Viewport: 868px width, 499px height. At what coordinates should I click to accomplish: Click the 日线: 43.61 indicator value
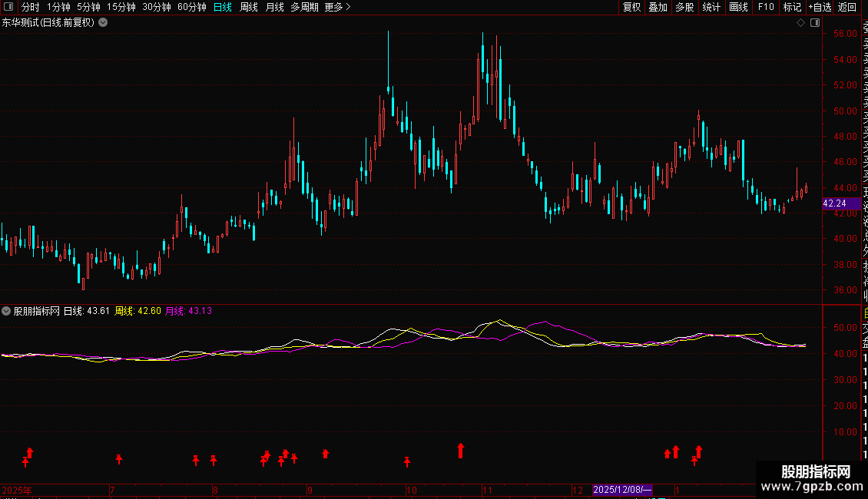pyautogui.click(x=86, y=311)
